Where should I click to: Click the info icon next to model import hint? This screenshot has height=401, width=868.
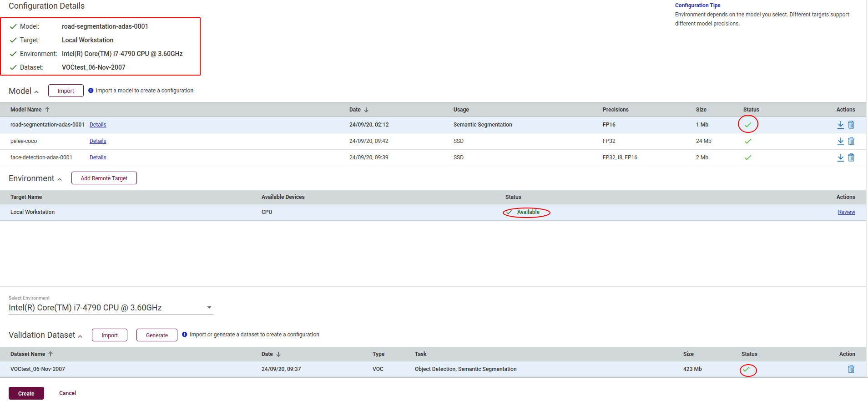91,91
